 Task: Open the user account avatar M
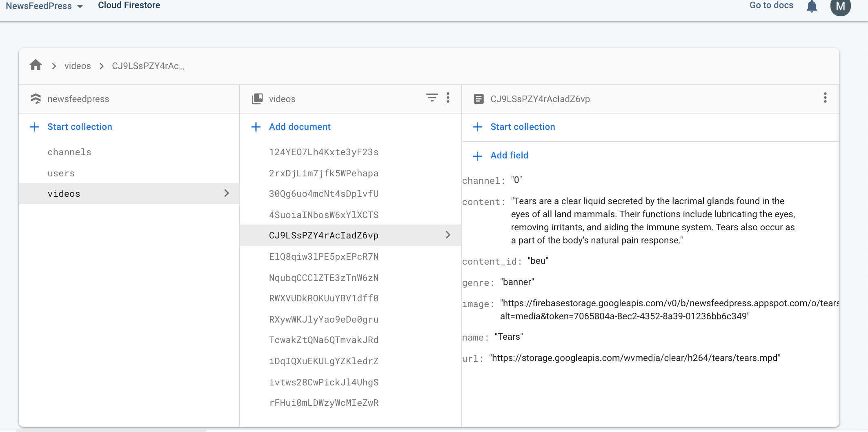pyautogui.click(x=840, y=7)
